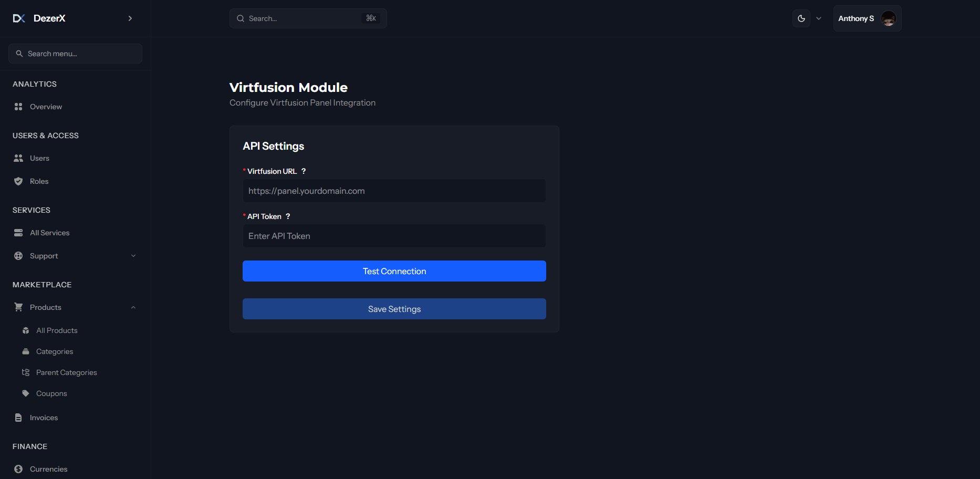Click the Coupons tag icon
This screenshot has height=479, width=980.
(26, 393)
